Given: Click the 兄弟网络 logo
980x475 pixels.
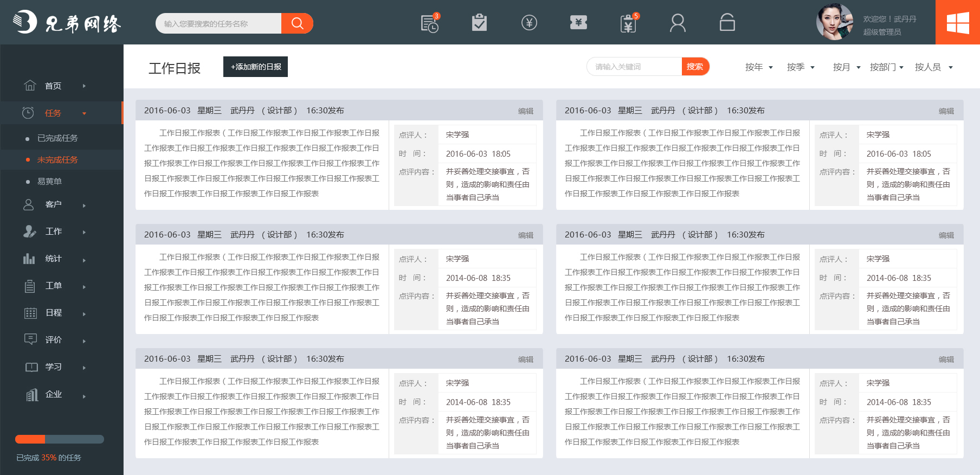Looking at the screenshot, I should [67, 22].
